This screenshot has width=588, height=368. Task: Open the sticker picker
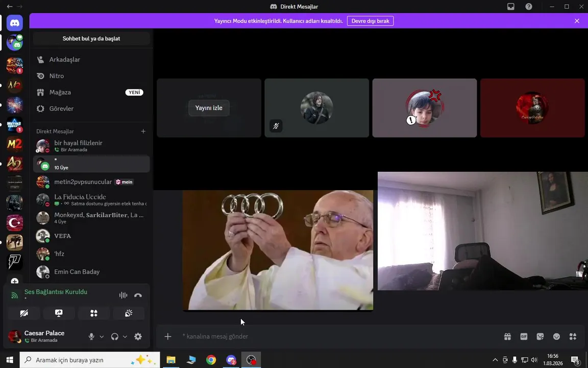click(540, 336)
